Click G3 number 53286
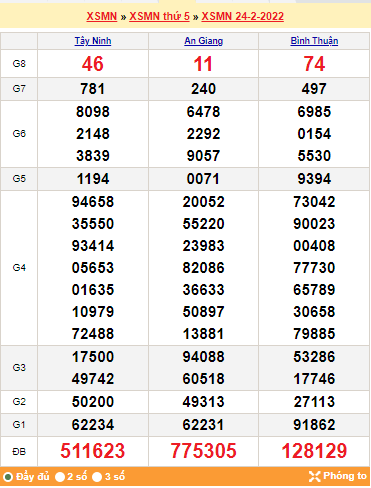The width and height of the screenshot is (371, 488). click(x=314, y=357)
